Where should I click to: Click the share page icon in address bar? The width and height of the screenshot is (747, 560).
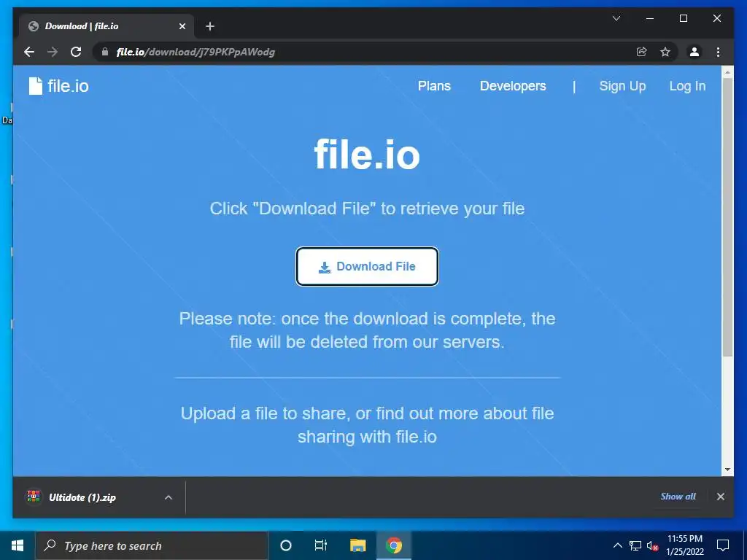point(642,52)
